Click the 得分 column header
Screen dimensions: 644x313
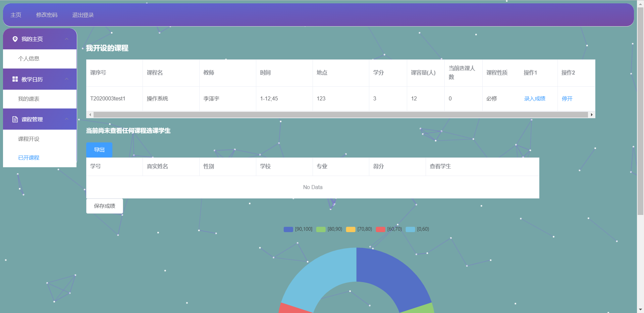point(397,167)
